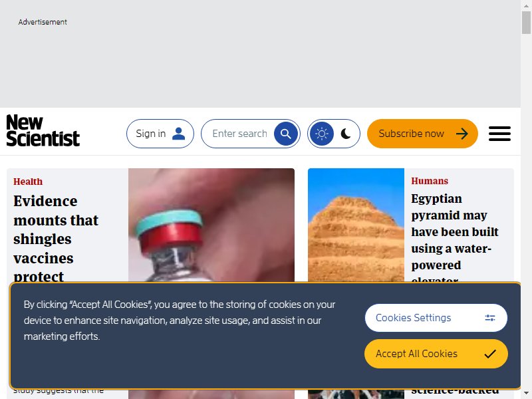The width and height of the screenshot is (532, 399).
Task: Click the New Scientist logo
Action: pyautogui.click(x=43, y=130)
